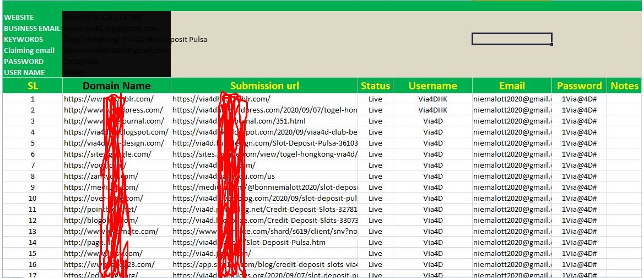Select the niemalott2020 email in row 6

(512, 154)
